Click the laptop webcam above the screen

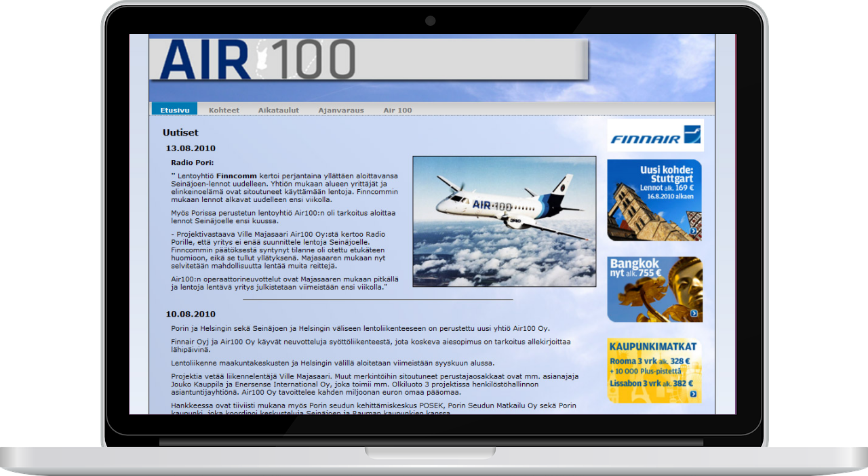pos(430,21)
